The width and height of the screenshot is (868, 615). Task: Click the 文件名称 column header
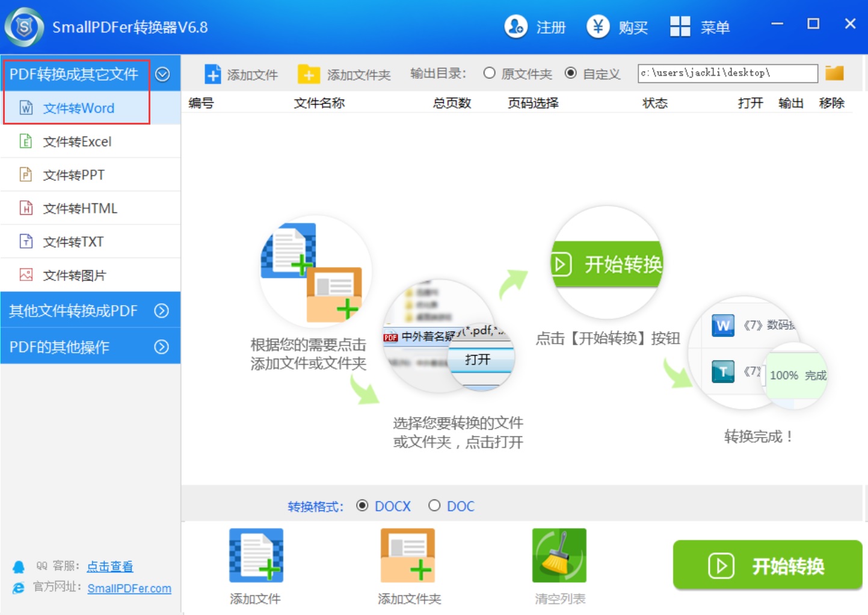point(319,103)
